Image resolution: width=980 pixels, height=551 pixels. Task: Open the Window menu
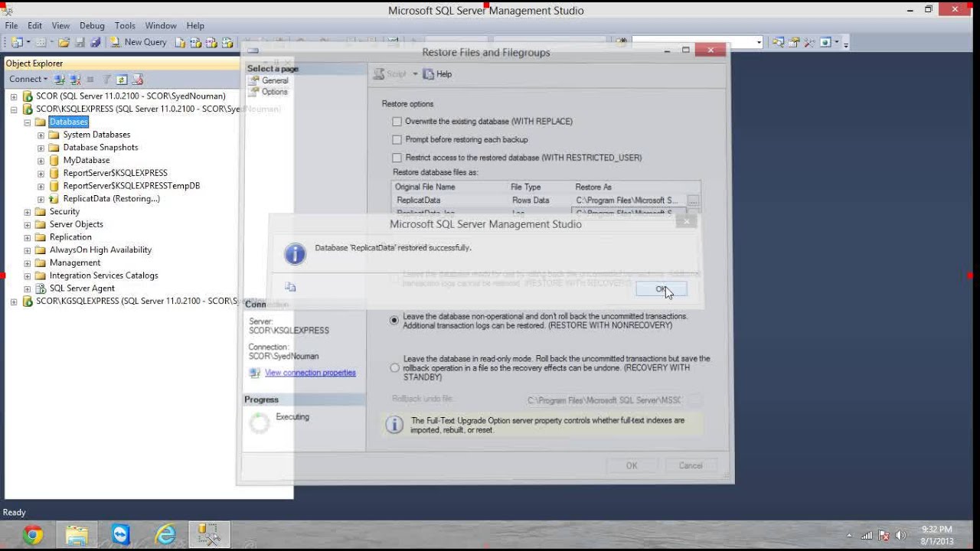(x=161, y=26)
